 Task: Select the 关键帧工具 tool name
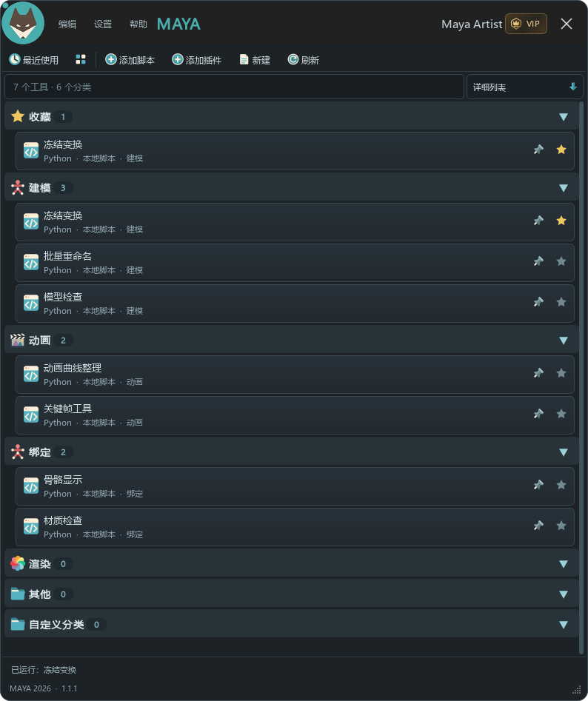67,409
